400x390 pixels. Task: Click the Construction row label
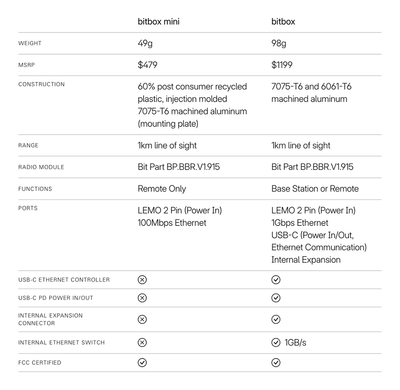tap(41, 84)
